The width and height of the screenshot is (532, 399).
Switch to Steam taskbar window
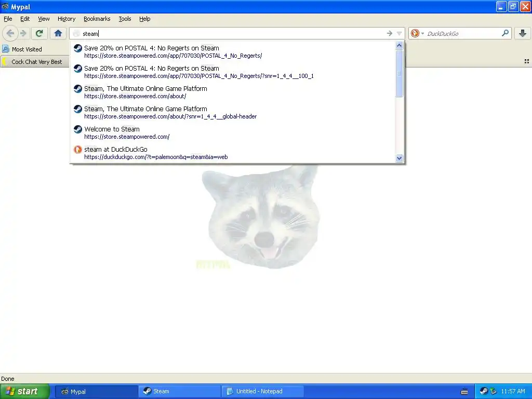(179, 391)
